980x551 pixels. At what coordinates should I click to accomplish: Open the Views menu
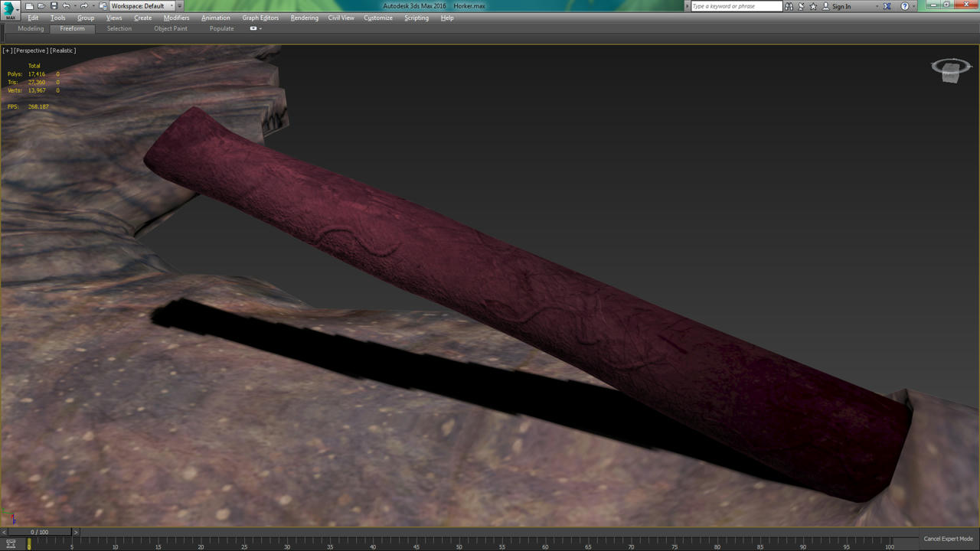click(114, 18)
